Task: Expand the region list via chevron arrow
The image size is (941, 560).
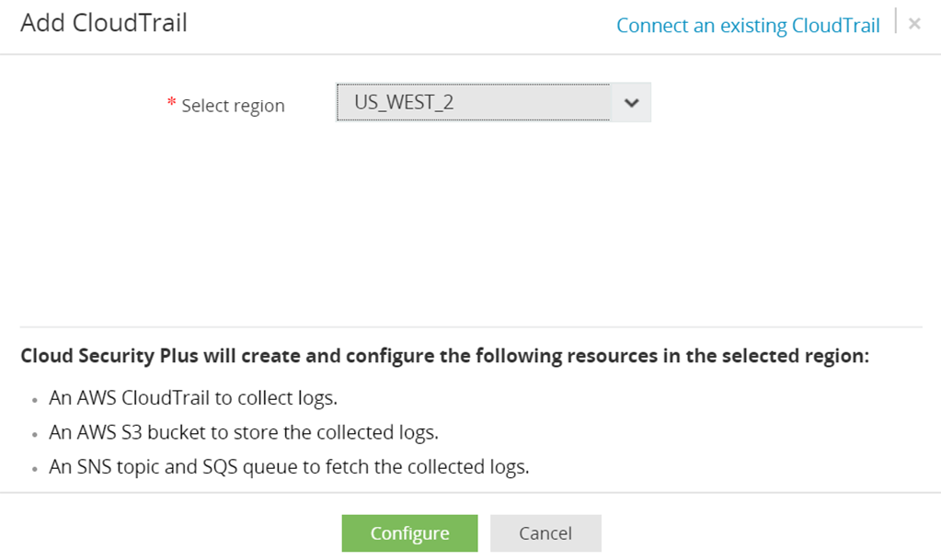Action: coord(631,103)
